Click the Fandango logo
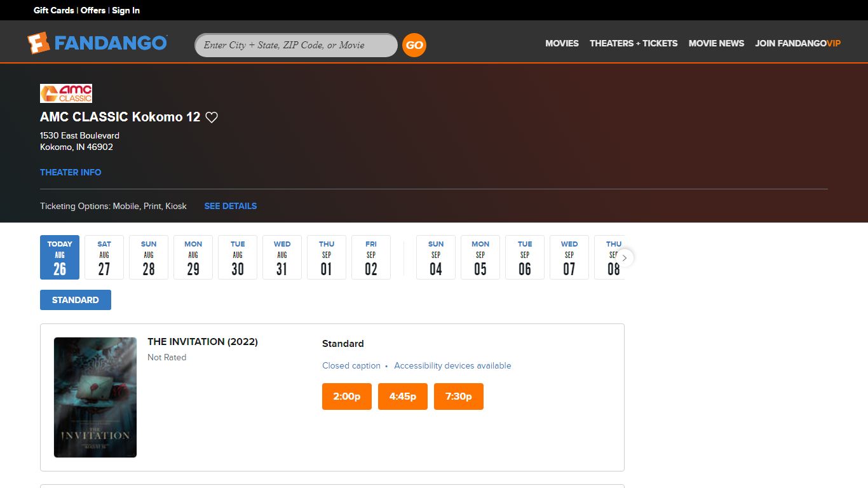The image size is (868, 488). click(97, 43)
